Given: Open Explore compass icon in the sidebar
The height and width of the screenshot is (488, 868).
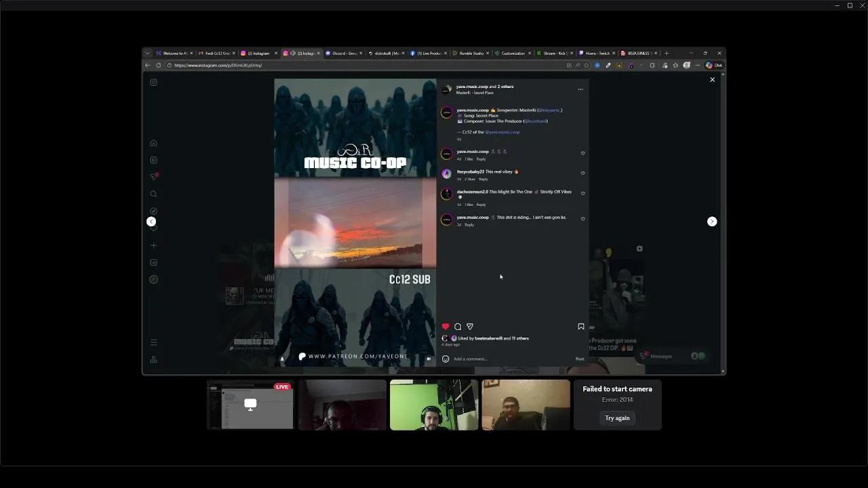Looking at the screenshot, I should point(154,211).
